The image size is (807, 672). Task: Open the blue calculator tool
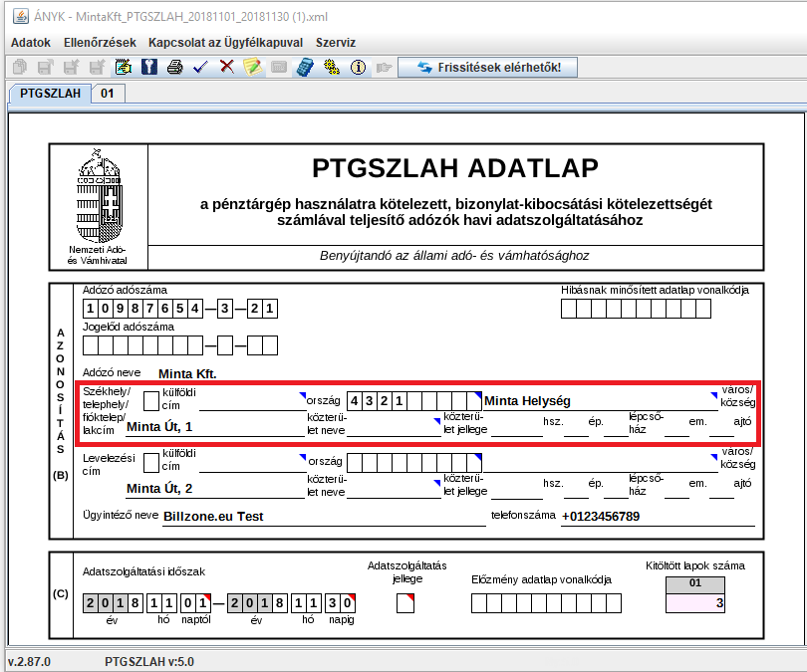click(x=305, y=67)
